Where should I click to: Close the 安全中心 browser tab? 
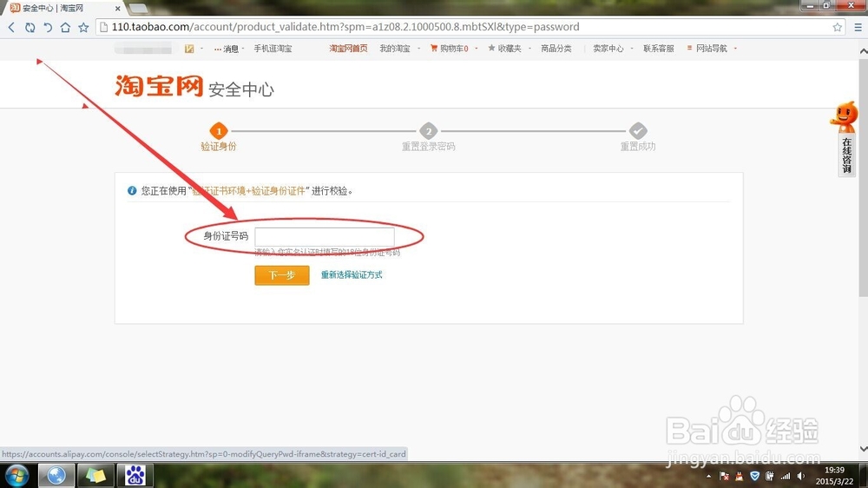click(117, 9)
